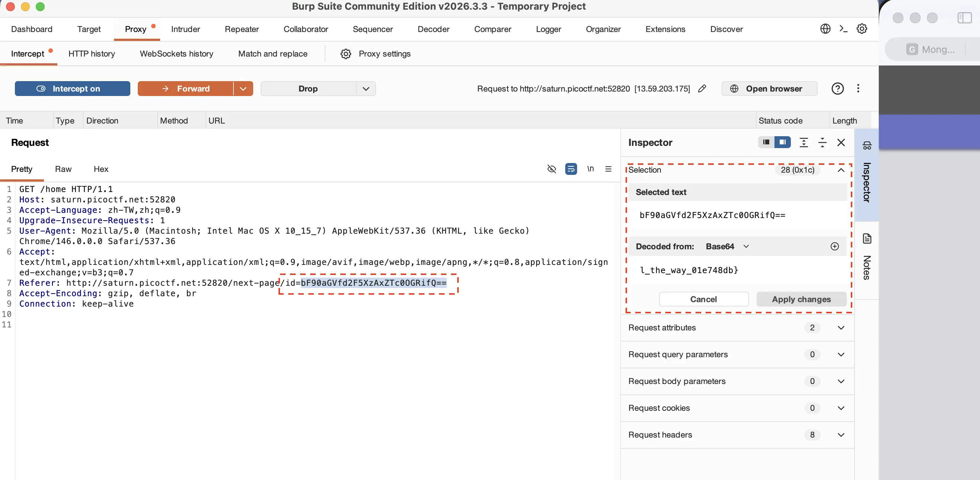
Task: Expand the Request cookies section
Action: click(841, 408)
